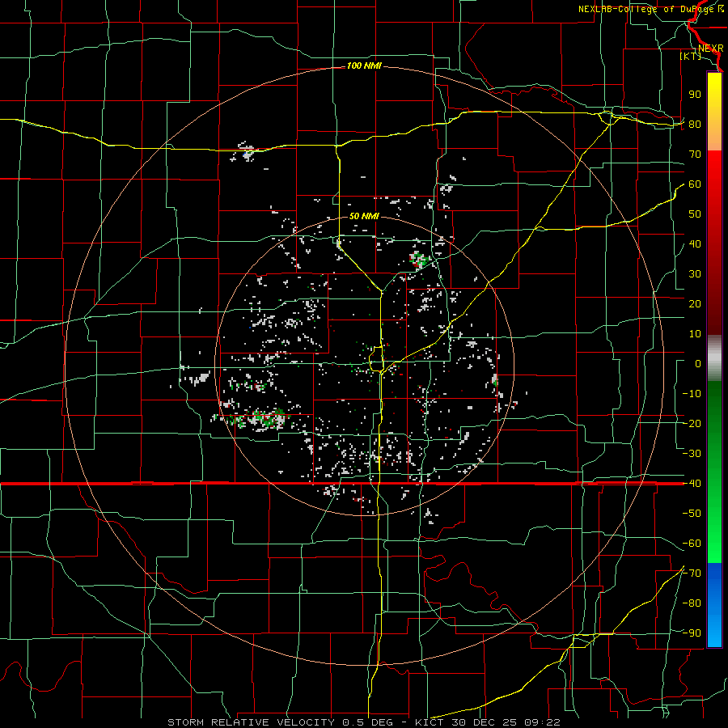
Task: Click the 100 NMI range ring label
Action: pos(364,66)
